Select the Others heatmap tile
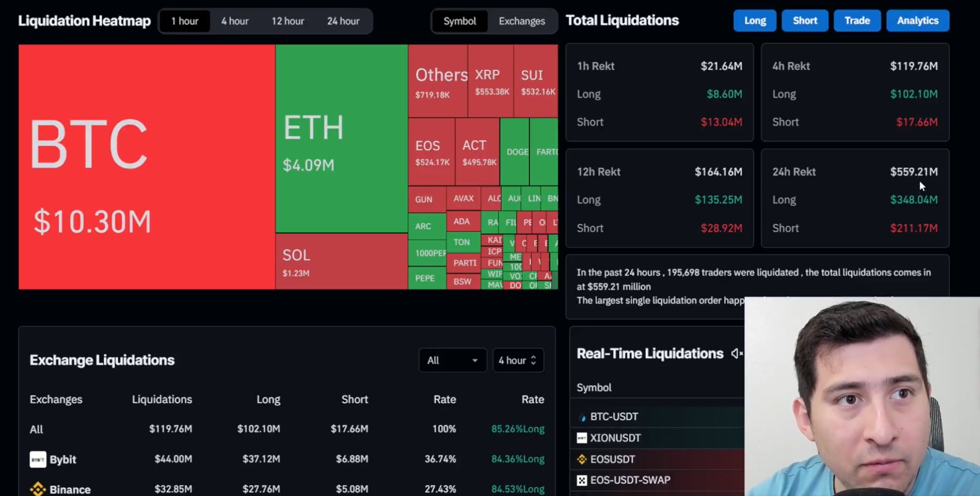The width and height of the screenshot is (980, 496). click(438, 81)
